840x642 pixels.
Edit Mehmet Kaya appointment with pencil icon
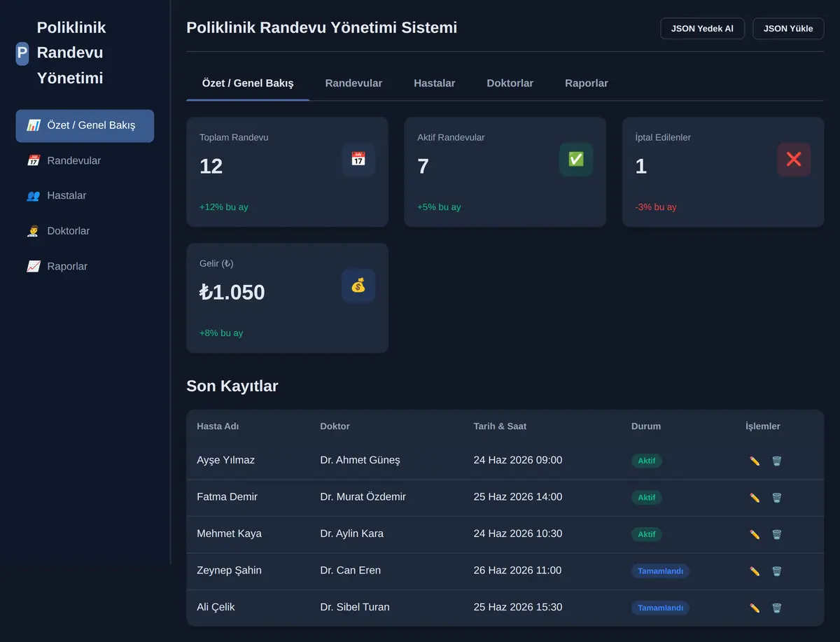(x=755, y=534)
